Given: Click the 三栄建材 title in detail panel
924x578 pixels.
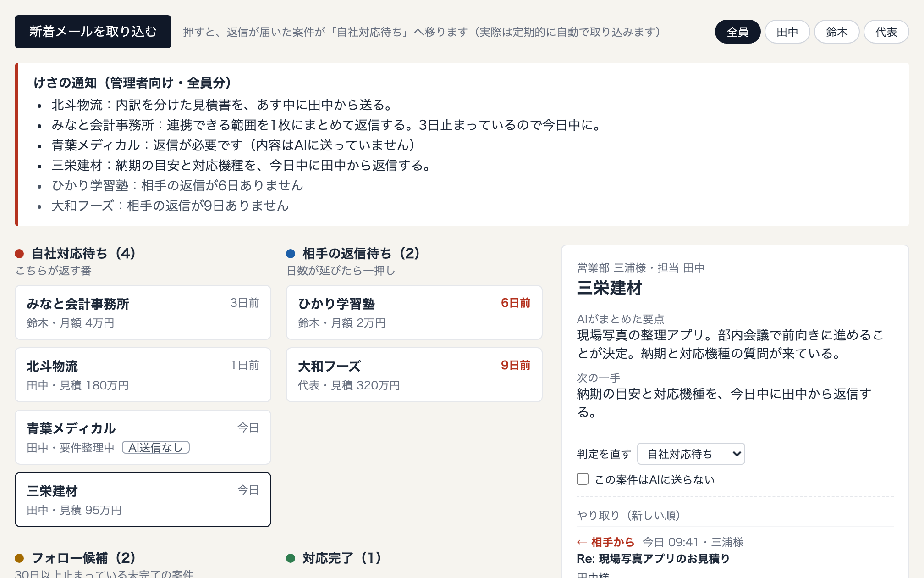Looking at the screenshot, I should pos(610,288).
